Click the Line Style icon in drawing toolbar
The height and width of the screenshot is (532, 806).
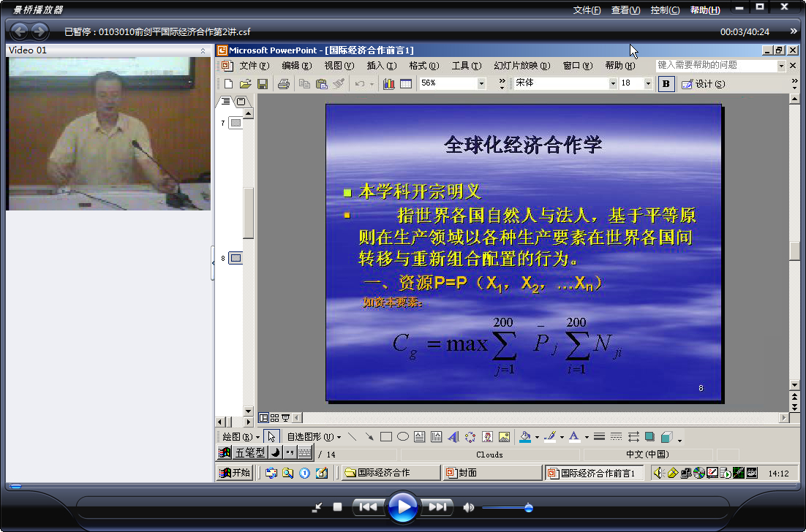coord(599,437)
